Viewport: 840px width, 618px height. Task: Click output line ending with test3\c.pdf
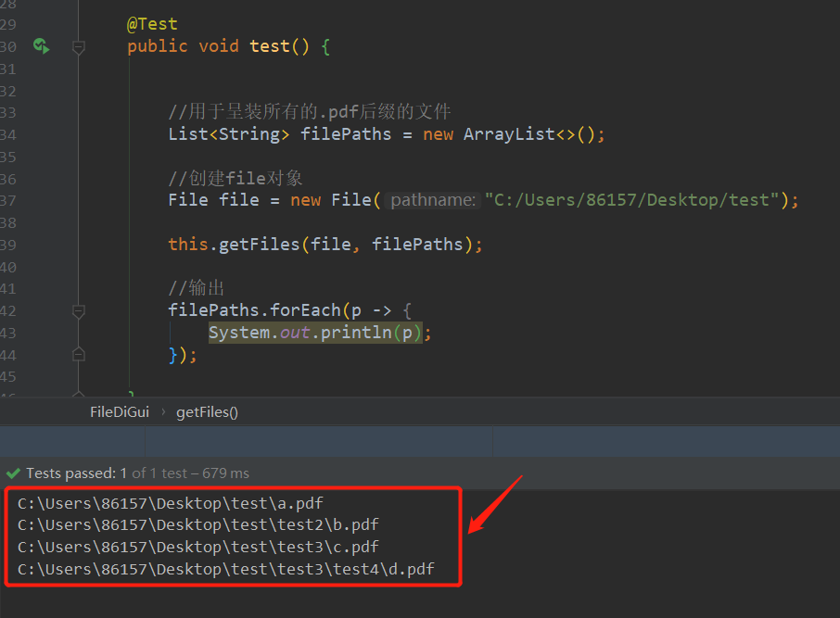pyautogui.click(x=198, y=547)
